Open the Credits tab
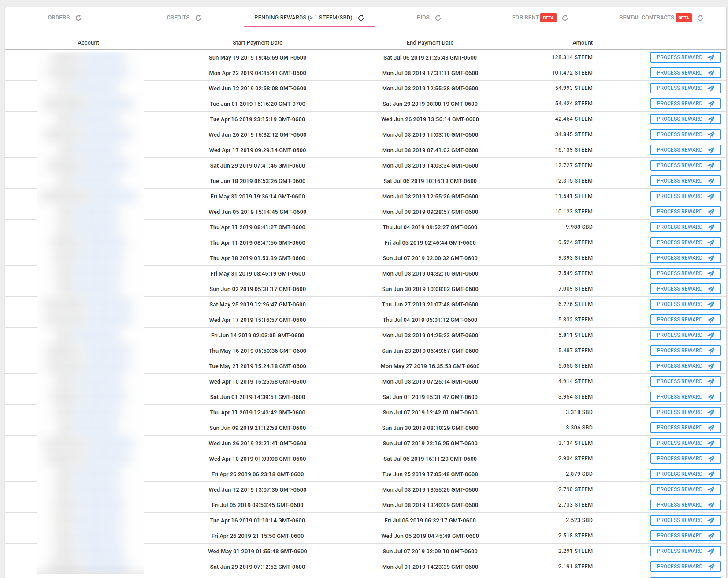 click(x=178, y=18)
